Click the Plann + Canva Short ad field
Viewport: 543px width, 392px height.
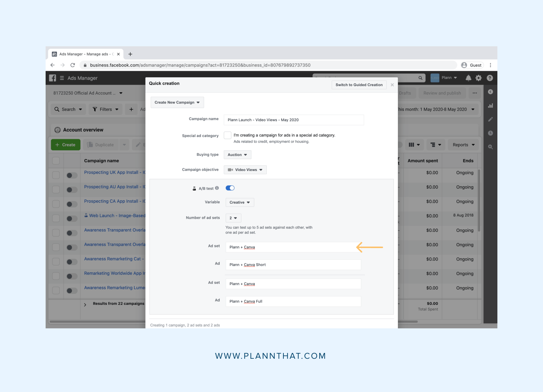(x=293, y=265)
